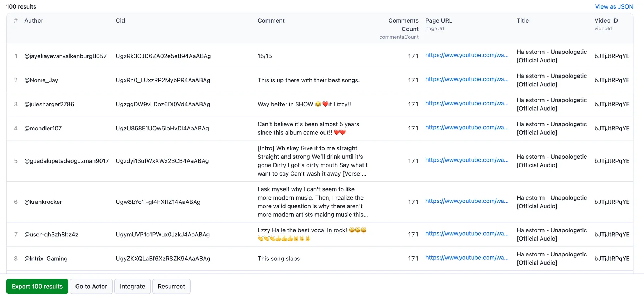Select the comment "This is up there with their best songs."
This screenshot has height=298, width=644.
tap(308, 80)
